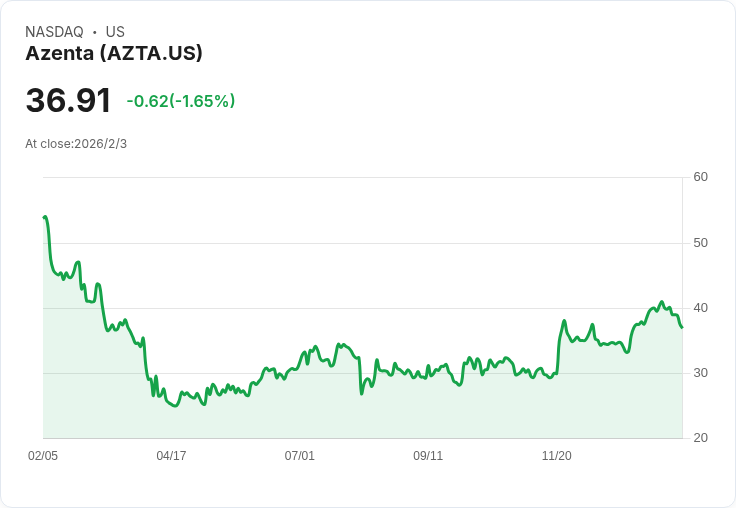Viewport: 736px width, 508px height.
Task: Open the Azenta (AZTA.US) stock title
Action: [x=114, y=53]
